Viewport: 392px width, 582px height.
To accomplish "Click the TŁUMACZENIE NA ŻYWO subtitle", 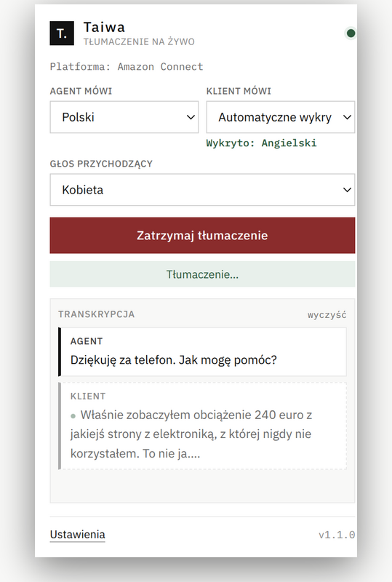I will click(x=139, y=41).
